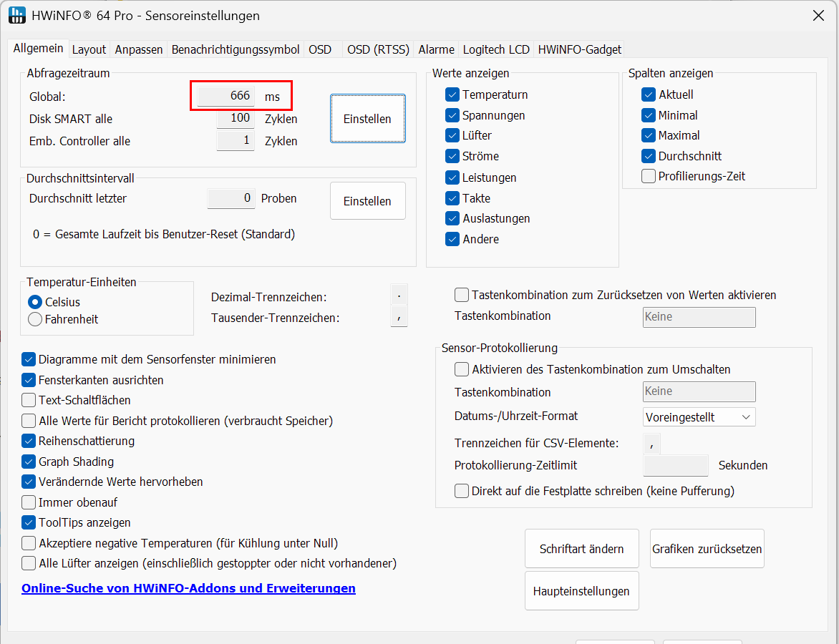Click the Global polling period field
This screenshot has width=839, height=644.
click(225, 96)
